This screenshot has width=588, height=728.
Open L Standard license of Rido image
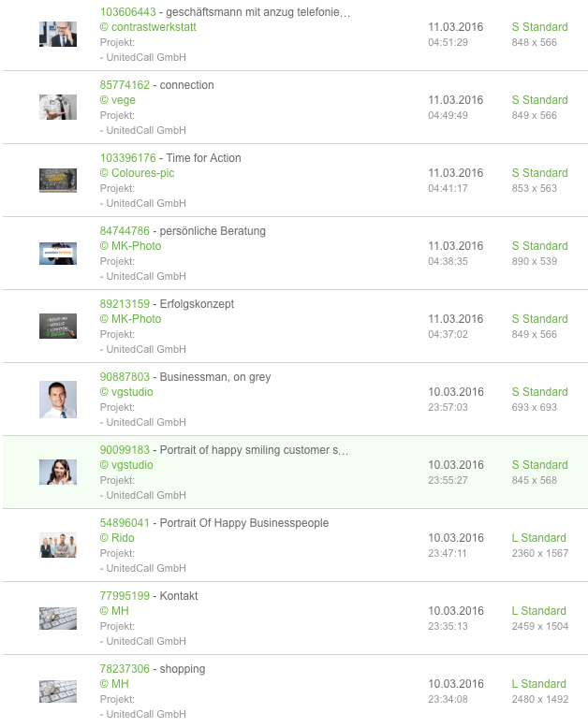pos(538,538)
